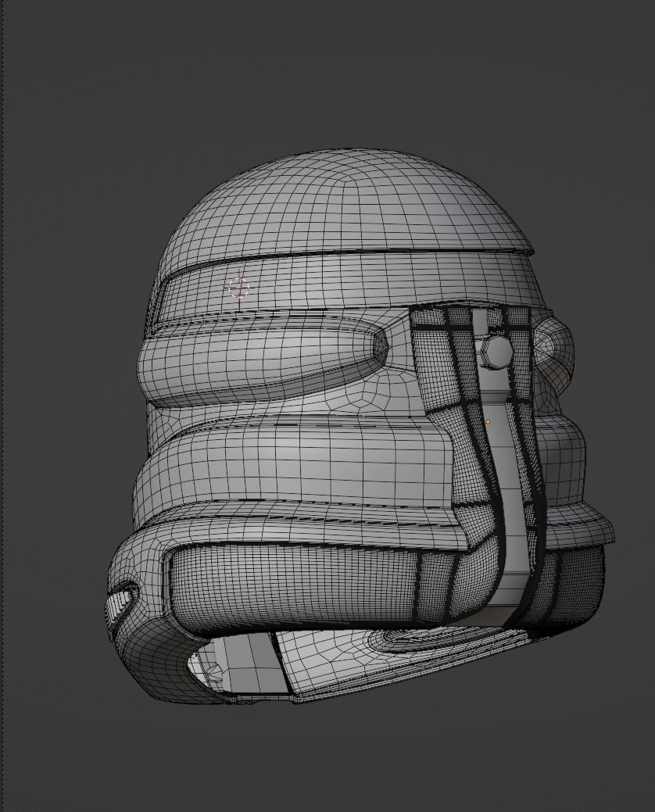Click the orange object origin dot
Viewport: 655px width, 812px height.
488,422
